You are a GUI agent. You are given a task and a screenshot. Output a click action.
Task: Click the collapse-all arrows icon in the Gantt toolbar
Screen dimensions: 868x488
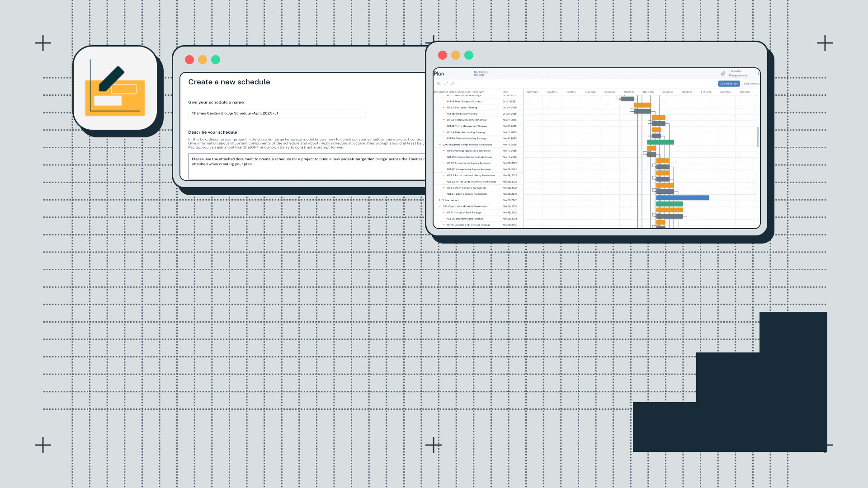click(453, 84)
